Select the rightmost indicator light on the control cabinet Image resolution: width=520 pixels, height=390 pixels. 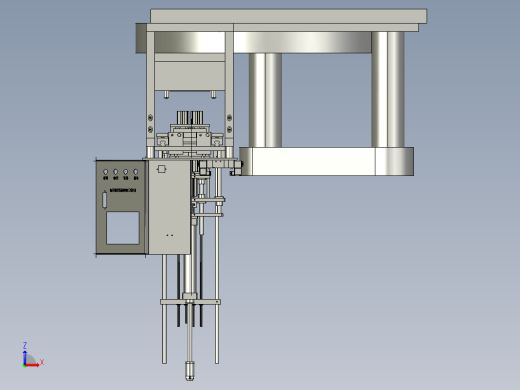click(135, 172)
